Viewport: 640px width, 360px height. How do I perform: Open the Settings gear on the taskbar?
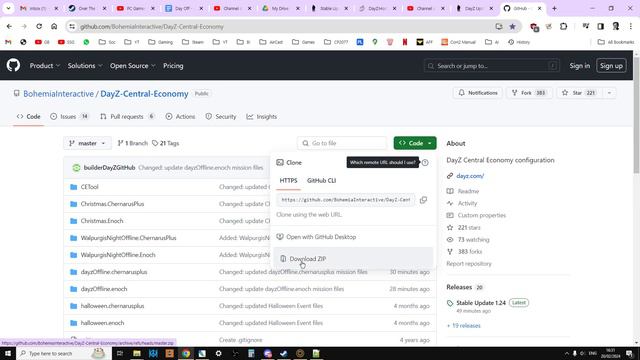[x=218, y=353]
